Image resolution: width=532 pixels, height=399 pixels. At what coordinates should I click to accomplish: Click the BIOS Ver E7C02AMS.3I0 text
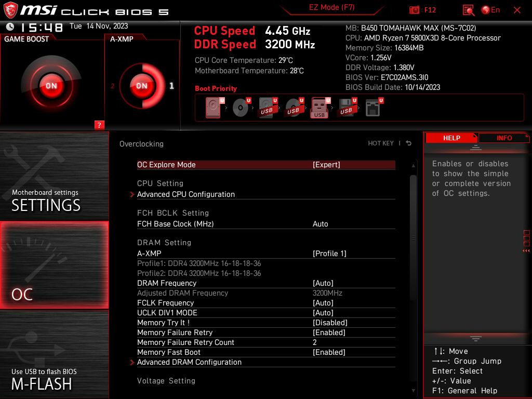[387, 77]
